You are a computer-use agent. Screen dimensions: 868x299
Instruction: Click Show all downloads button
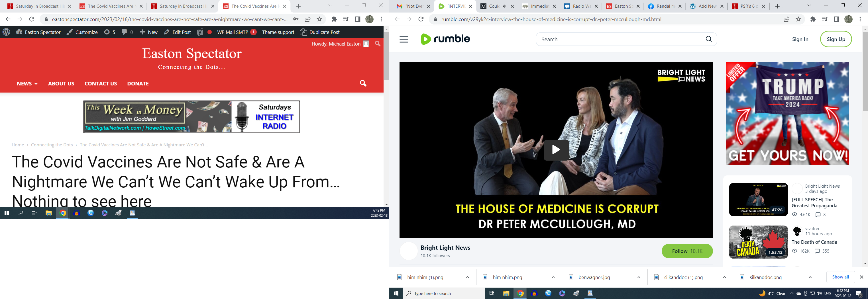pyautogui.click(x=840, y=277)
